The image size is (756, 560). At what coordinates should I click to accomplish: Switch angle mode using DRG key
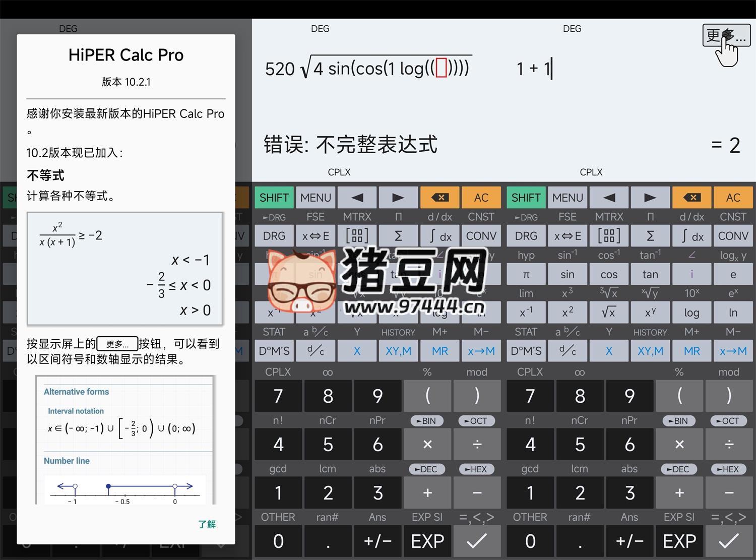526,235
